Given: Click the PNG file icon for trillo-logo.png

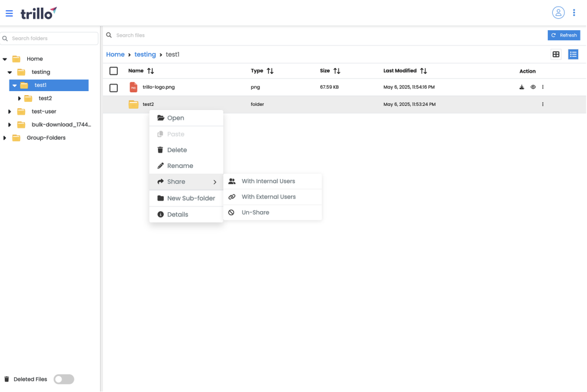Looking at the screenshot, I should coord(133,87).
